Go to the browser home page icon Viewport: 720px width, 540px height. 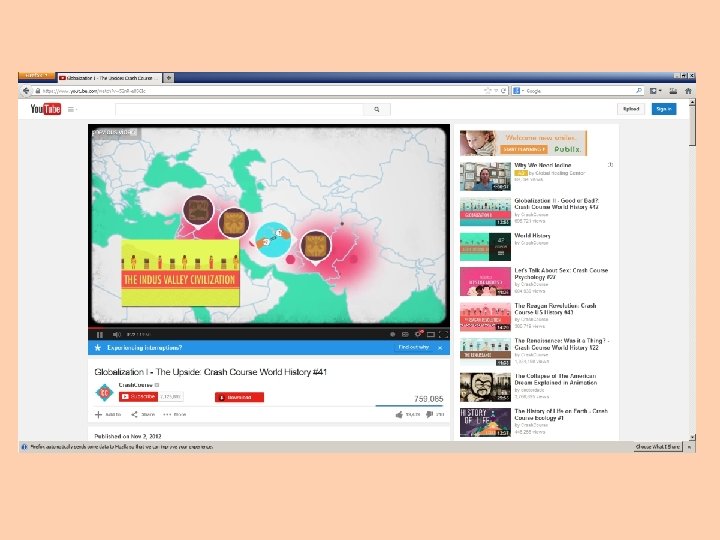(x=688, y=91)
